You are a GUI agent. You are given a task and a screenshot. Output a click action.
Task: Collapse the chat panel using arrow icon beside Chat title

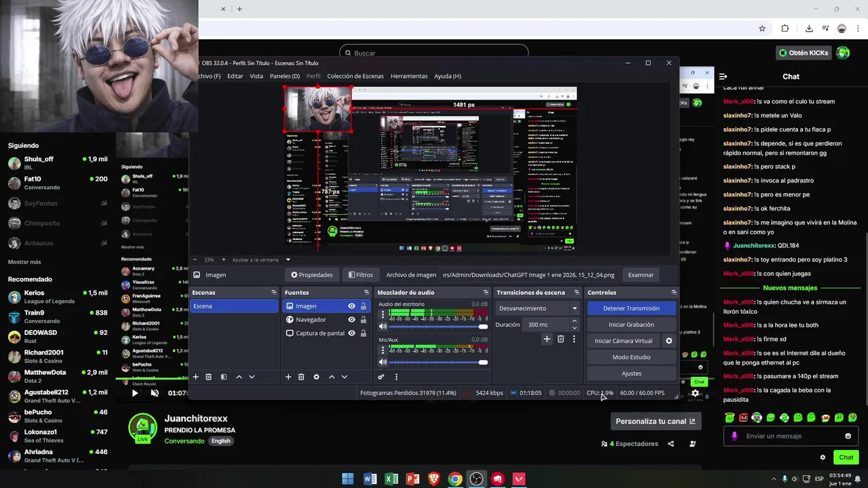coord(723,77)
